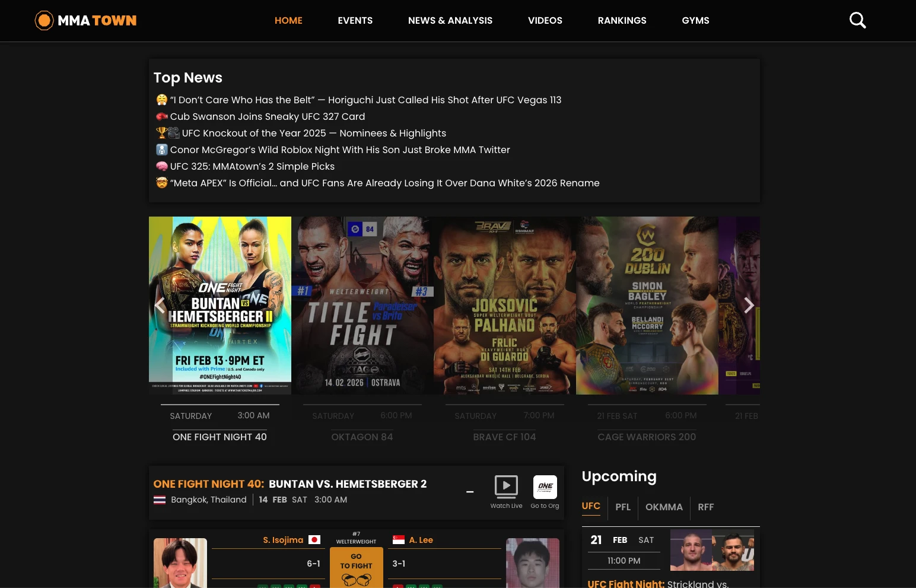Screen dimensions: 916x588
Task: Read the Horiguchi belt headline
Action: tap(365, 100)
